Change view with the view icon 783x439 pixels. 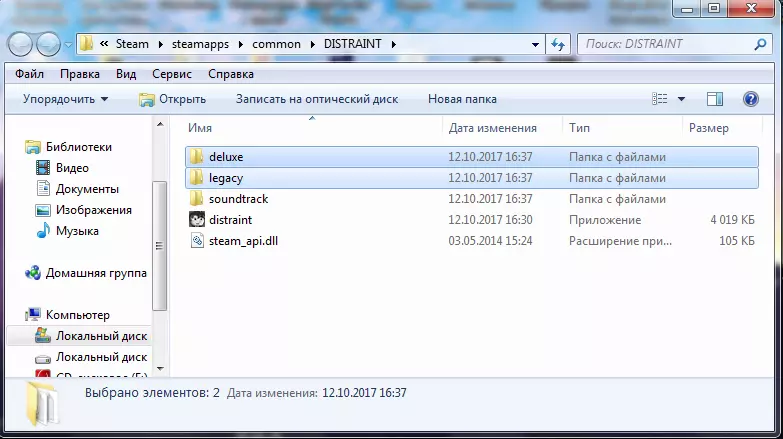click(x=660, y=99)
